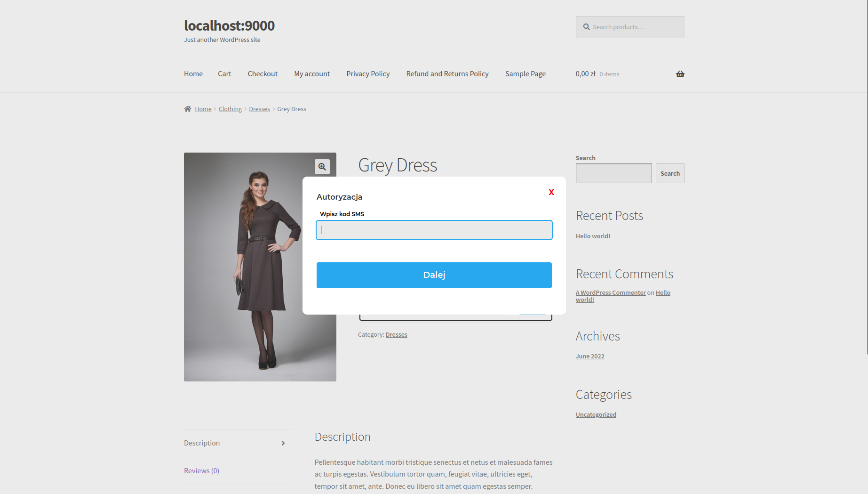This screenshot has height=494, width=868.
Task: Click the Grey Dress product title
Action: 398,165
